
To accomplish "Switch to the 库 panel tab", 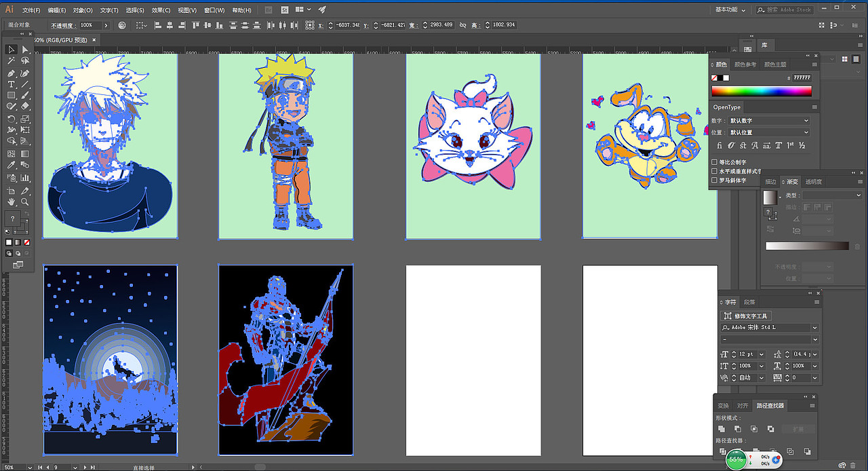I will tap(764, 45).
